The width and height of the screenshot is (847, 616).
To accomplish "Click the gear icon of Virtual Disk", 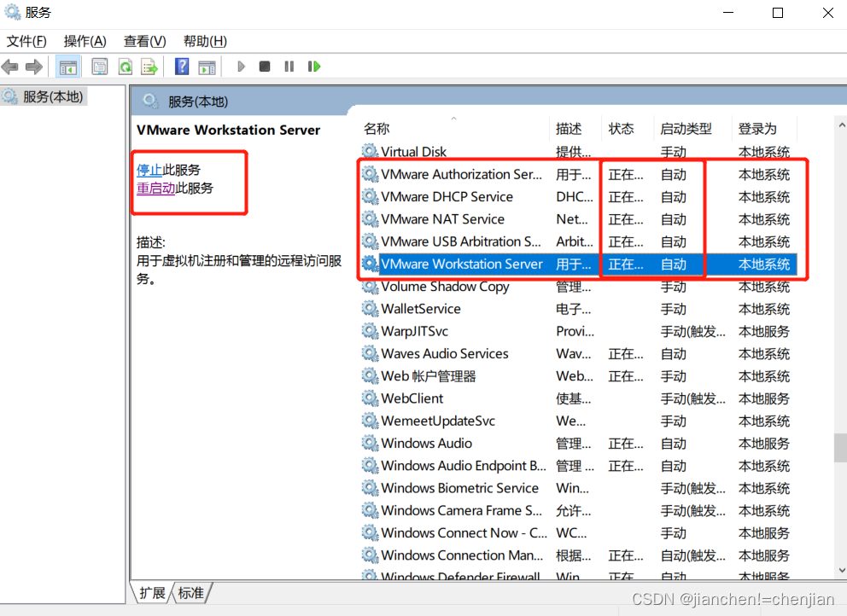I will (x=370, y=151).
